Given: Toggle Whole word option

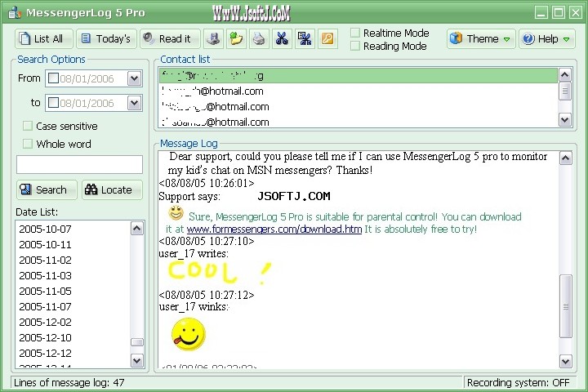Looking at the screenshot, I should pos(28,144).
